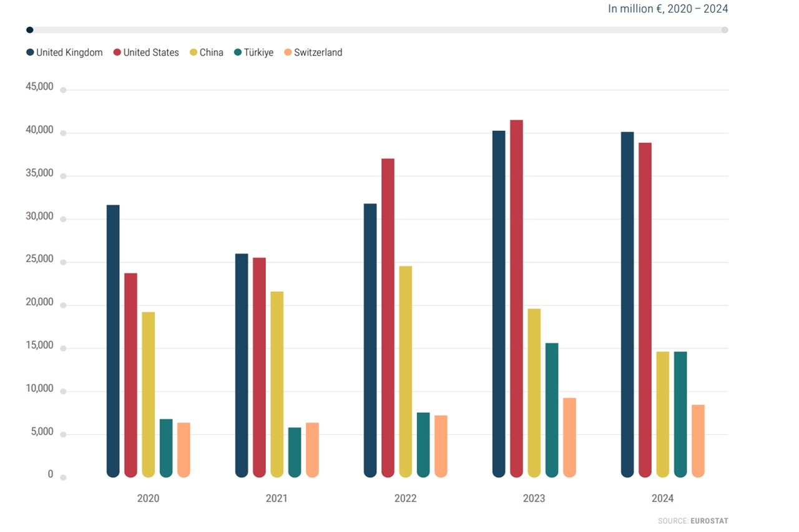Viewport: 799px width, 532px height.
Task: Click the 5,000 y-axis value
Action: [42, 432]
